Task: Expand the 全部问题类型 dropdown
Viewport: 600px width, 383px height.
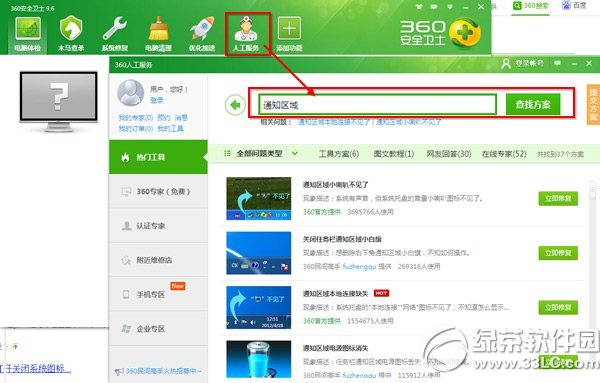Action: pos(295,153)
